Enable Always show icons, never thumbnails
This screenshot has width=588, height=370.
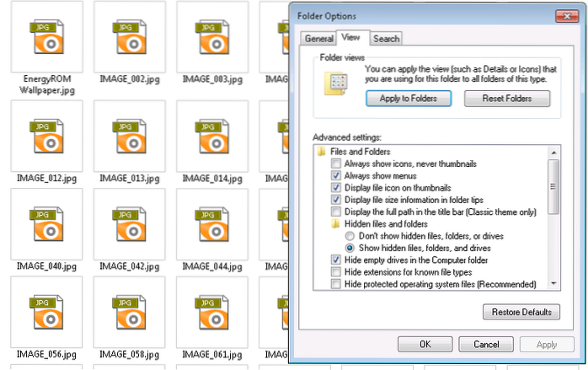pos(337,164)
